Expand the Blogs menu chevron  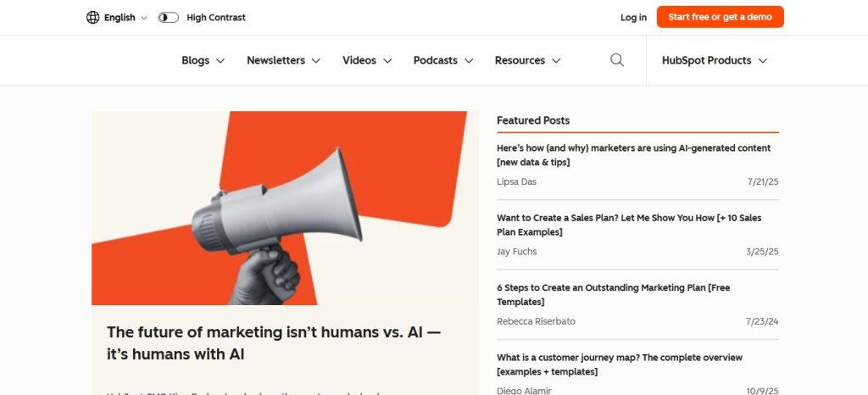pos(220,61)
